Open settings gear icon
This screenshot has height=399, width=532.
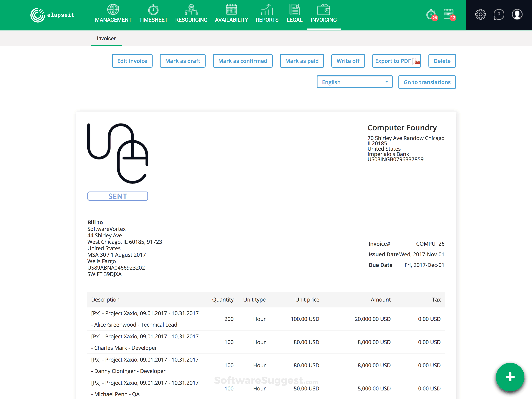point(480,15)
